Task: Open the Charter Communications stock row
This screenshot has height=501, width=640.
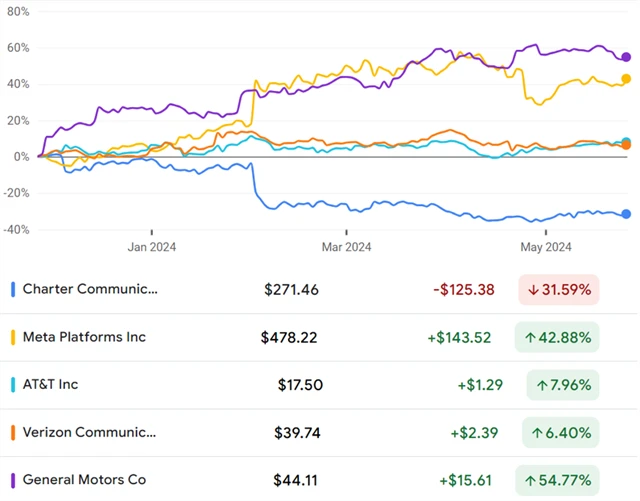Action: pyautogui.click(x=90, y=290)
